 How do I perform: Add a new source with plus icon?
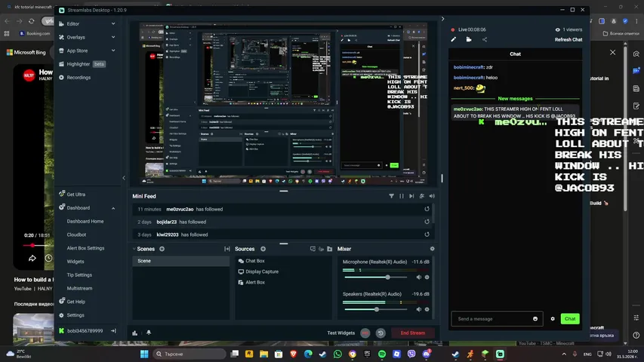point(263,249)
